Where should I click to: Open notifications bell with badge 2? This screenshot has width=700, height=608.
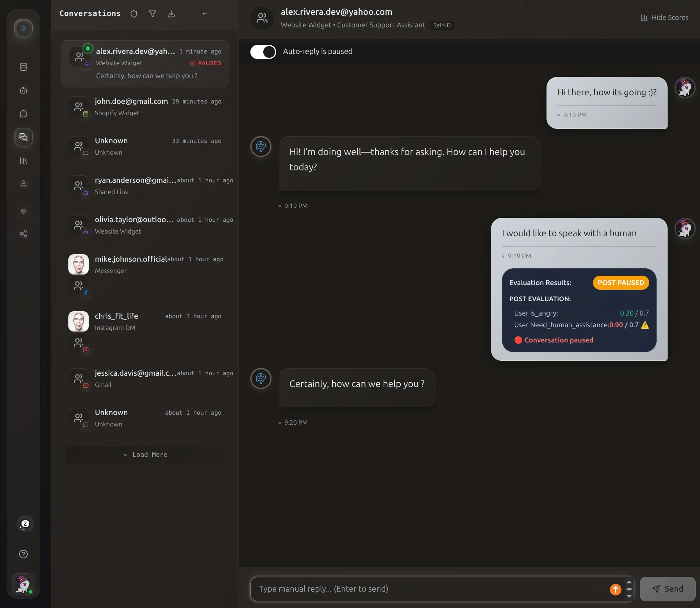click(23, 525)
